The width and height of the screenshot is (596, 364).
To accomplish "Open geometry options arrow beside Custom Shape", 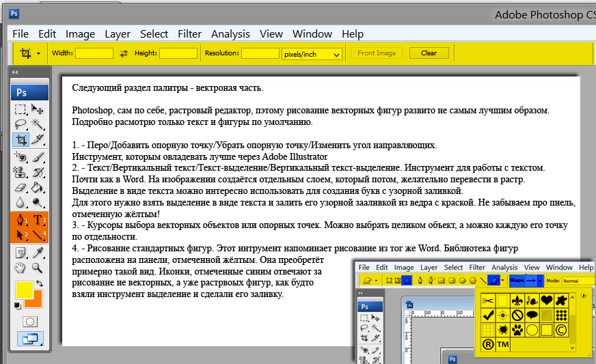I will [503, 281].
